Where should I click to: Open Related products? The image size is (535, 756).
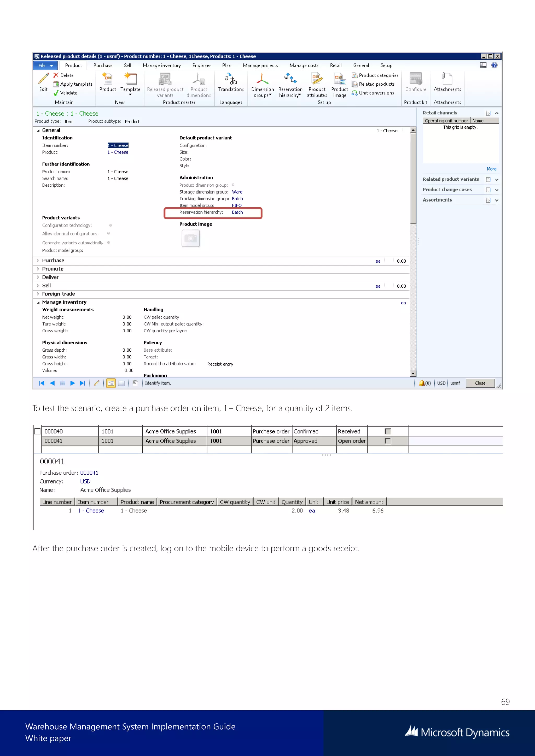pyautogui.click(x=373, y=84)
